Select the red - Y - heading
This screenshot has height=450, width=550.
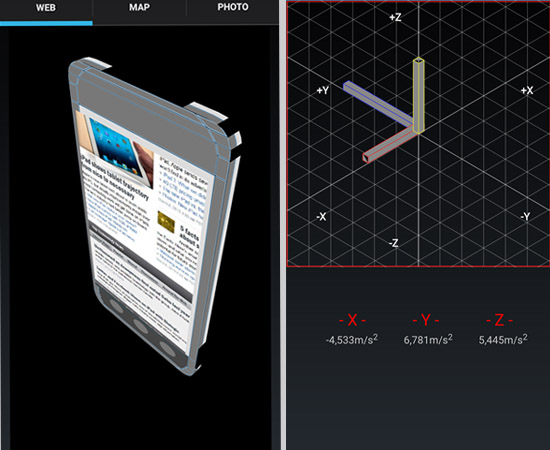pos(426,320)
